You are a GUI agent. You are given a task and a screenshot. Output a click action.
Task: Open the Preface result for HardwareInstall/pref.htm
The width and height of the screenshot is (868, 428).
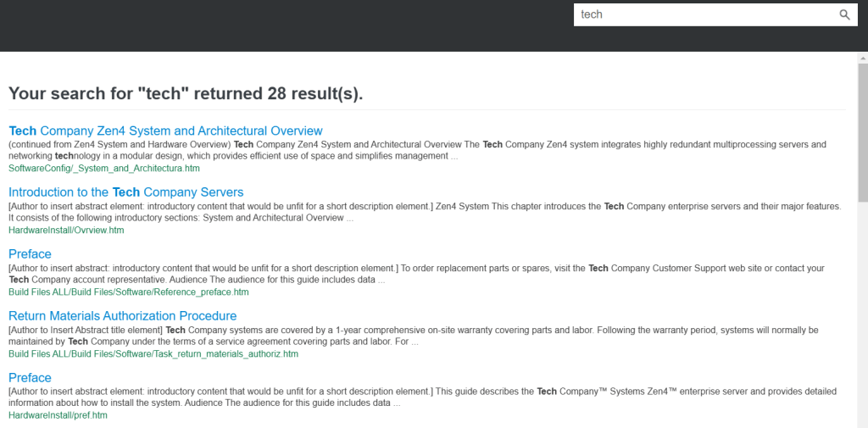pos(30,378)
